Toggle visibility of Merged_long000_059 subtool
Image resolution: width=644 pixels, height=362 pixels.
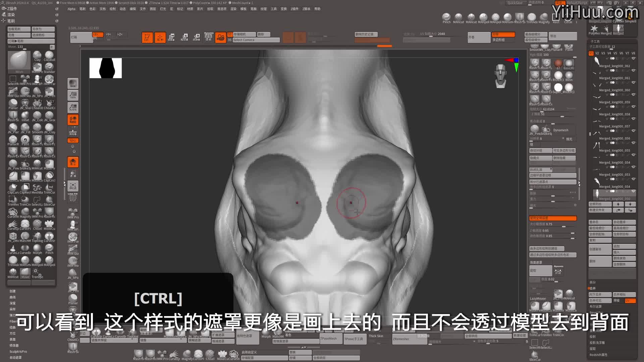pyautogui.click(x=634, y=95)
